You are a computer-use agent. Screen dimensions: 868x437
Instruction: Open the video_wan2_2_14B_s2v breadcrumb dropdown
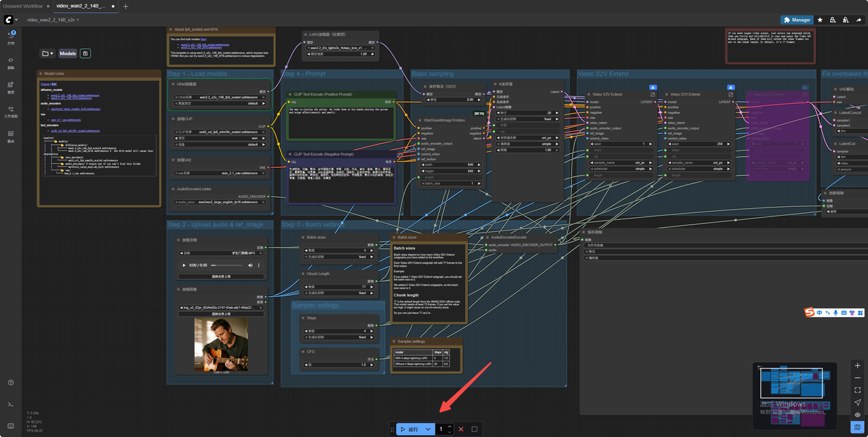53,20
